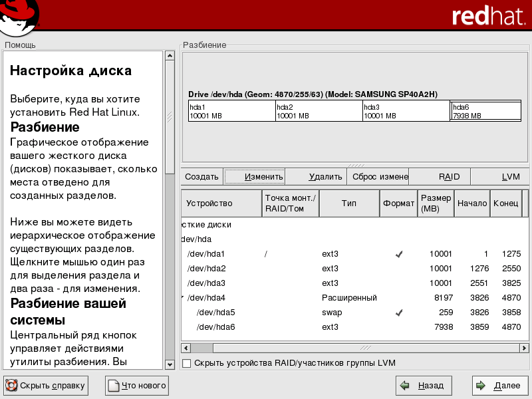The width and height of the screenshot is (532, 399).
Task: Click the right arrow icon on Далее
Action: [x=481, y=385]
